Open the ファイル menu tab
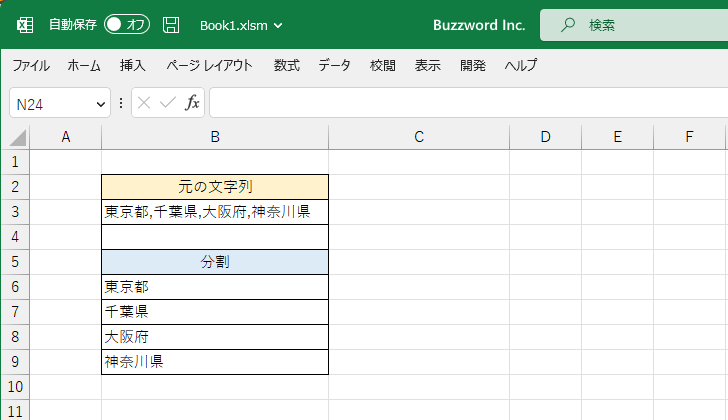 [x=31, y=65]
